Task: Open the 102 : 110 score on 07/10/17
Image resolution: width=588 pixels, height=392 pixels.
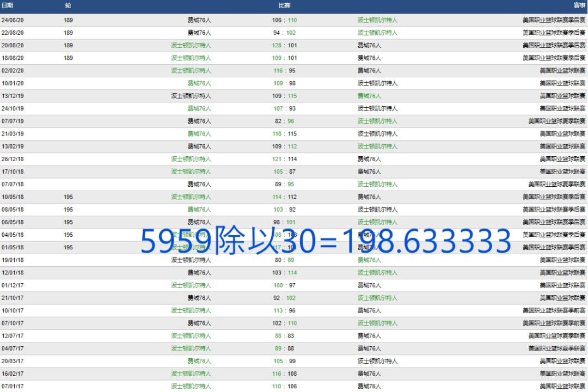Action: pos(284,323)
